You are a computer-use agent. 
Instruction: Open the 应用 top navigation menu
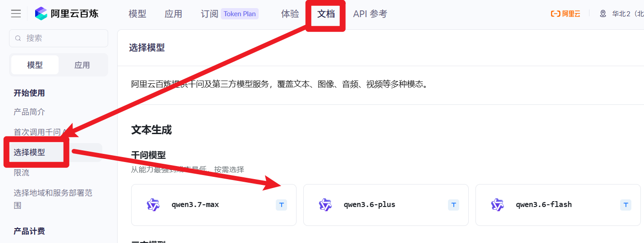click(174, 14)
